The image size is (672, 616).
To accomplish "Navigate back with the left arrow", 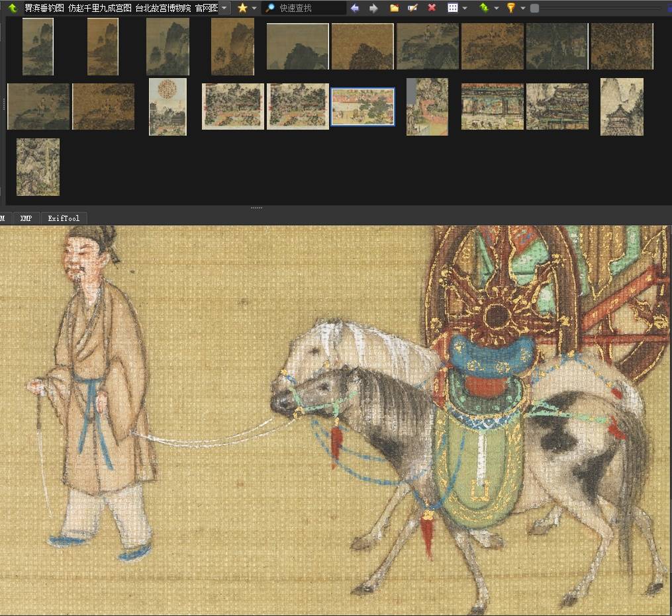I will coord(355,8).
